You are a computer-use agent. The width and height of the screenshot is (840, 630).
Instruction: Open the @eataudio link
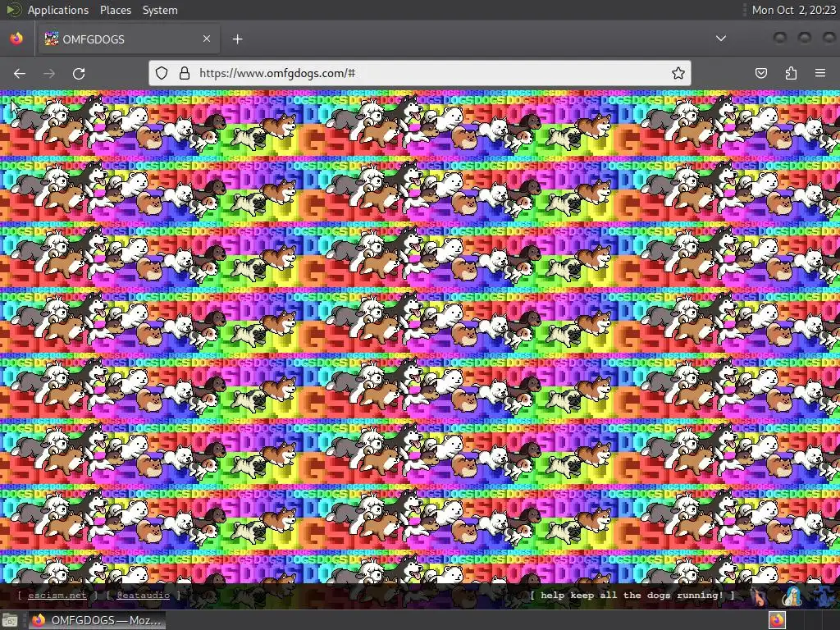[x=143, y=596]
